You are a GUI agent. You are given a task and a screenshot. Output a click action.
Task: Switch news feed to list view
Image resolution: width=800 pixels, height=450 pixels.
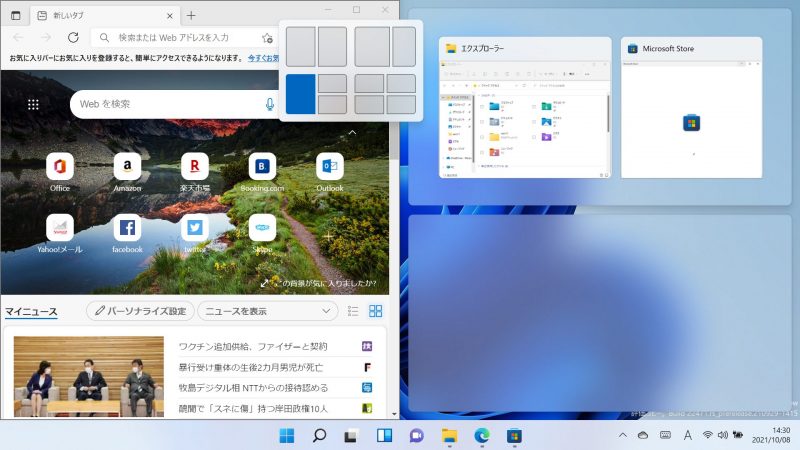353,311
